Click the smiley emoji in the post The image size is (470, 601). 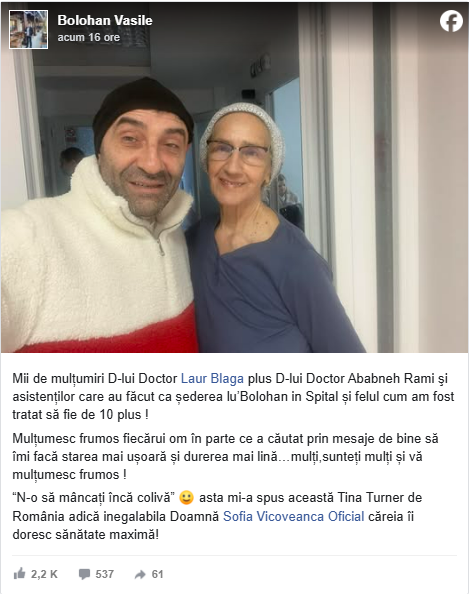pyautogui.click(x=186, y=498)
